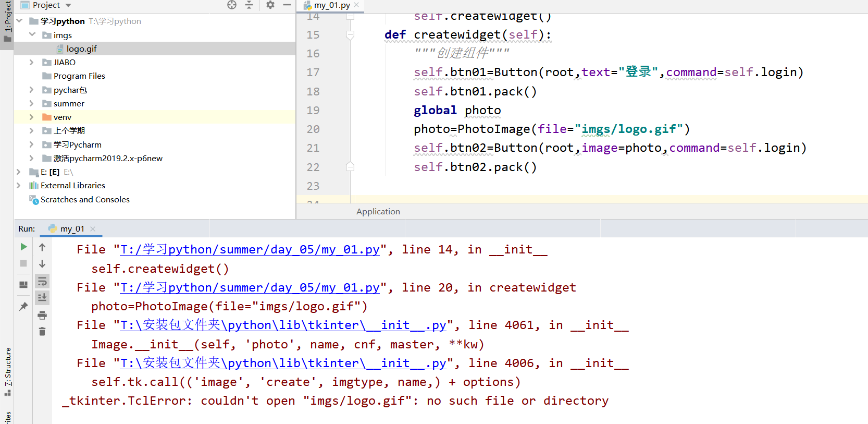868x424 pixels.
Task: Expand the venv folder
Action: point(32,117)
